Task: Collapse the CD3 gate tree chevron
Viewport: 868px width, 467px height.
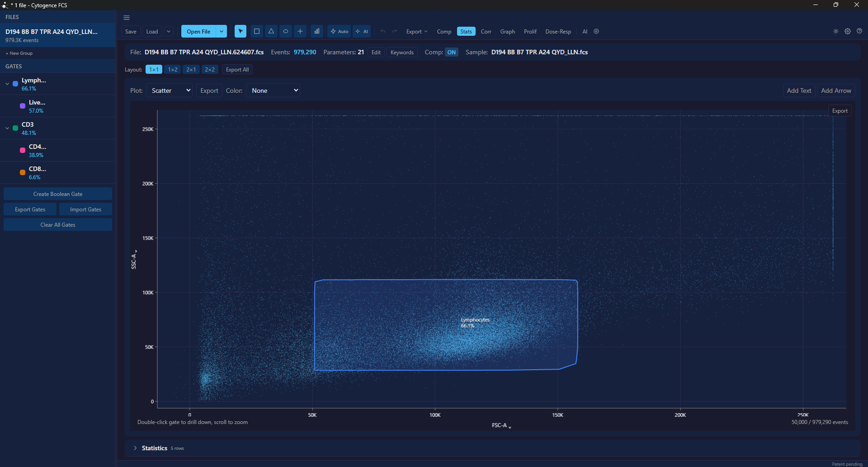Action: [x=7, y=128]
